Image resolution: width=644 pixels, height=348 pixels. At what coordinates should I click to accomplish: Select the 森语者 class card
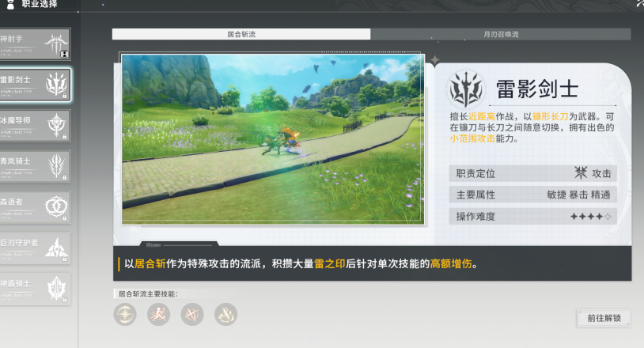[x=35, y=207]
